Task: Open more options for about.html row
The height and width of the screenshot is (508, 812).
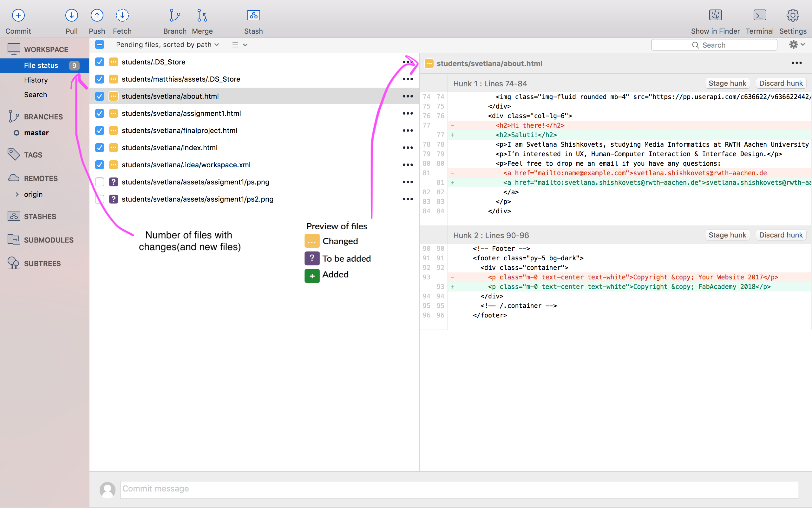Action: (x=408, y=96)
